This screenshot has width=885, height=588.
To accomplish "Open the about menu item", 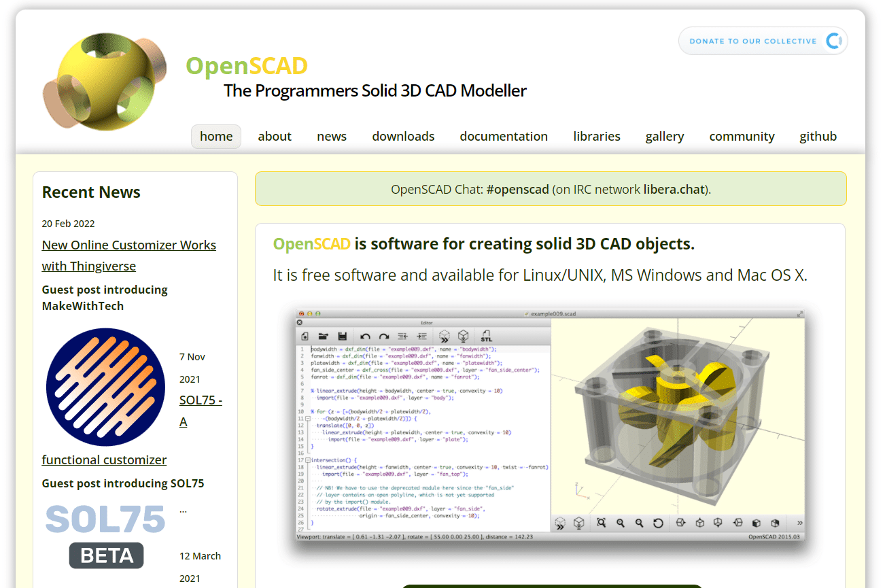I will click(275, 136).
